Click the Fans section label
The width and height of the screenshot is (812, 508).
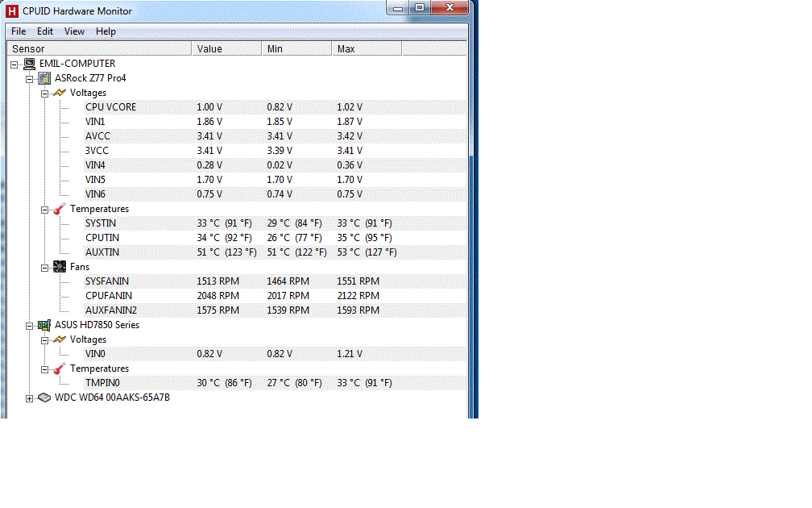(x=80, y=267)
